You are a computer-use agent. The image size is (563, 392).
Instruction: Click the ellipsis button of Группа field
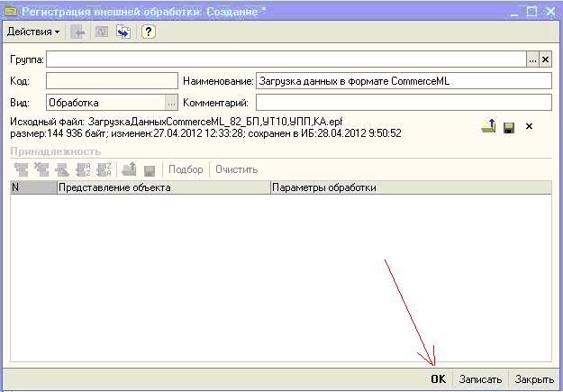coord(532,59)
